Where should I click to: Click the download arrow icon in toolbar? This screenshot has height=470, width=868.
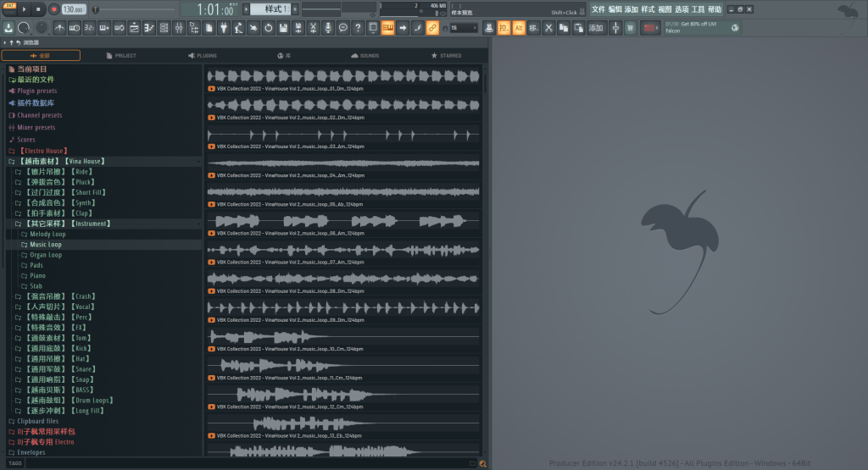8,28
